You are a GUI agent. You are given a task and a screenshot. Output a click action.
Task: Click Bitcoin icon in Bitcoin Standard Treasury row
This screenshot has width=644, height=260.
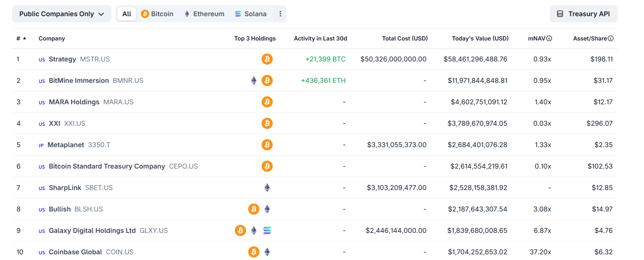267,166
